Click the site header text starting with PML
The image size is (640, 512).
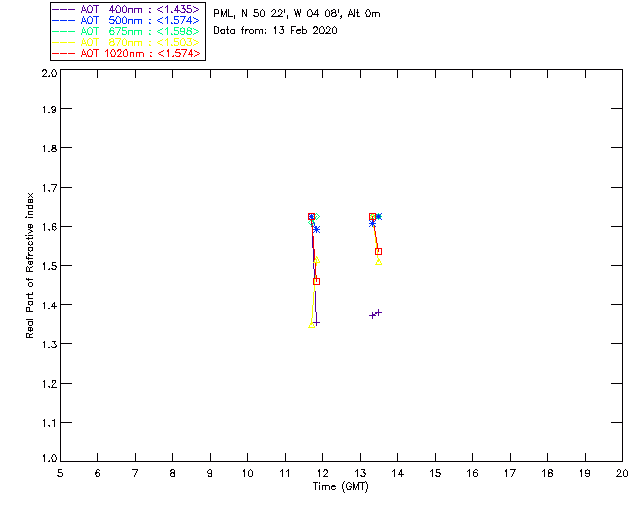(297, 14)
